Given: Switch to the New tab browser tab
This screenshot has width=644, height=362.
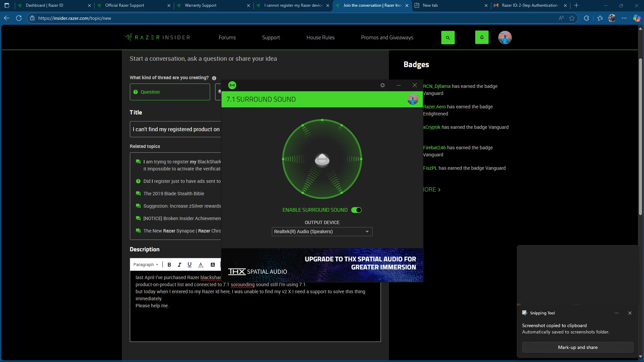Looking at the screenshot, I should [x=451, y=5].
